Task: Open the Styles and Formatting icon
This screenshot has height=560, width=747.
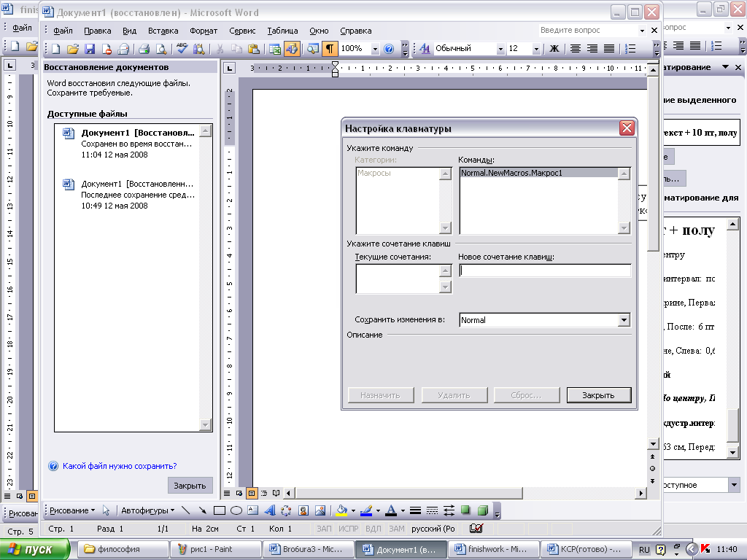Action: (x=425, y=49)
